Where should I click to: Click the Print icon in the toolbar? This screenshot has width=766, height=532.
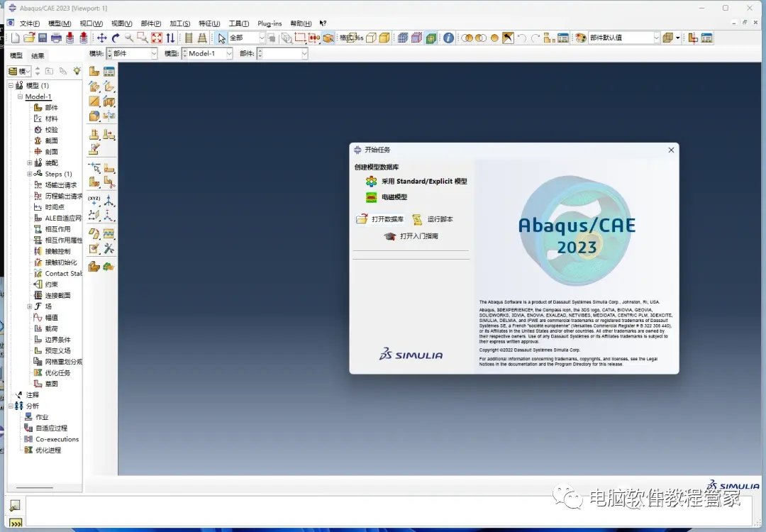click(x=56, y=38)
